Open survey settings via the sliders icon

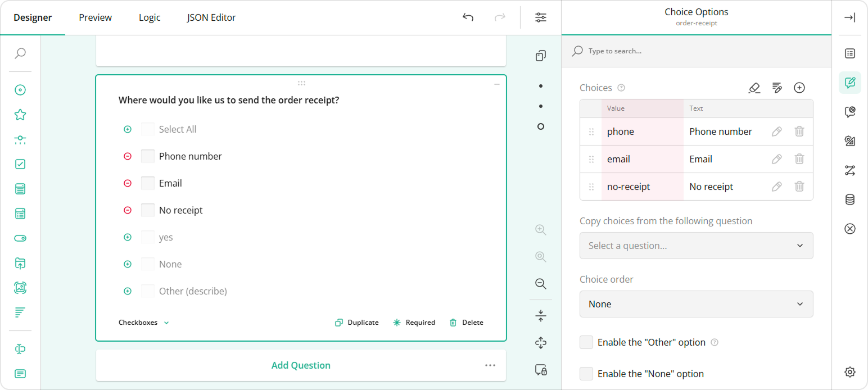click(x=541, y=17)
